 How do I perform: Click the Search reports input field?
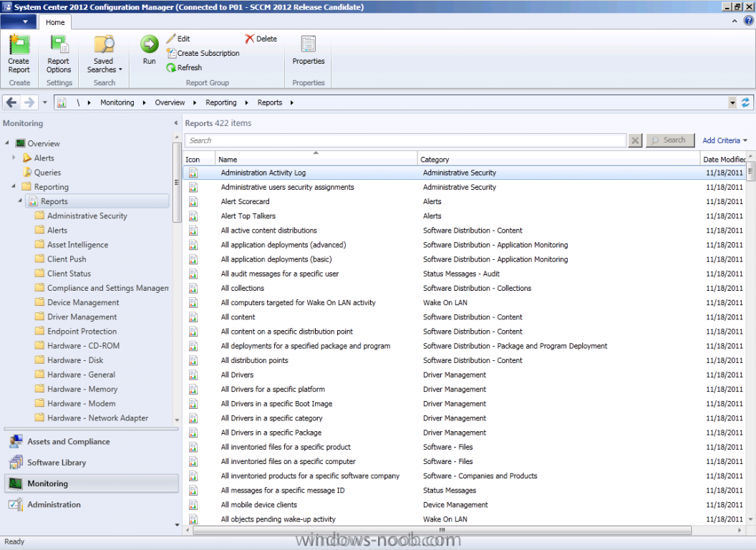pyautogui.click(x=405, y=140)
